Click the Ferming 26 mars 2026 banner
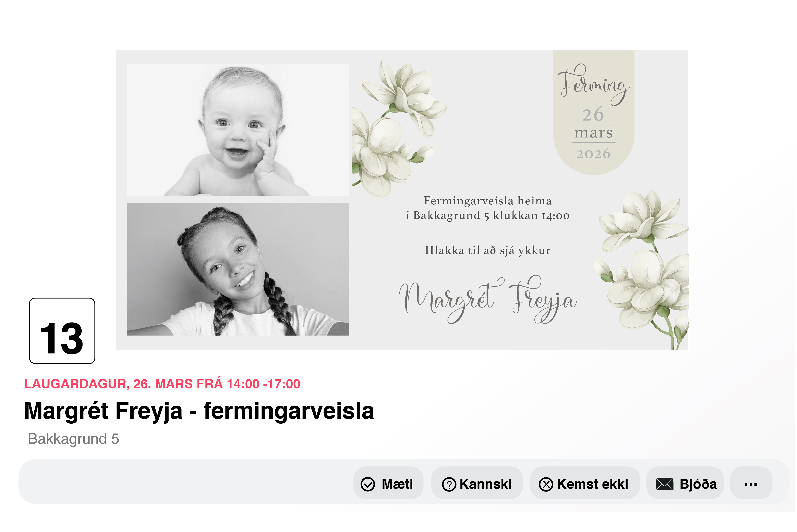This screenshot has width=797, height=532. pos(594,112)
